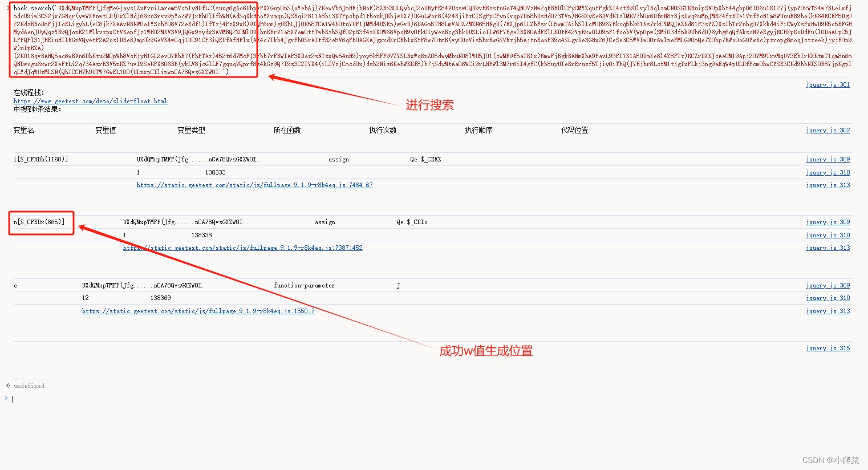
Task: Open fullpage.9.1.9-r8k4eq.js:7484:67 link
Action: coord(255,185)
